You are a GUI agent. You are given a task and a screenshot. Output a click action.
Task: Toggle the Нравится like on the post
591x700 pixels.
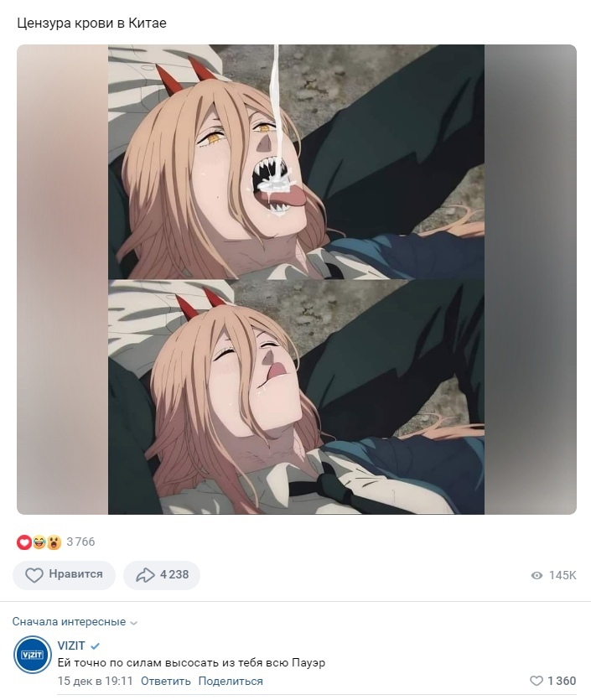click(x=64, y=575)
